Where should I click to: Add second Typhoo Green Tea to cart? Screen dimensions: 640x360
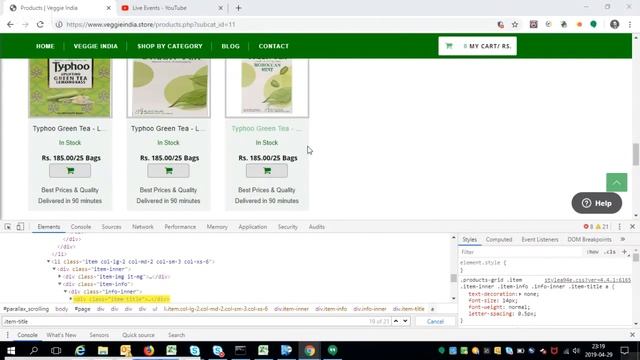(x=169, y=171)
